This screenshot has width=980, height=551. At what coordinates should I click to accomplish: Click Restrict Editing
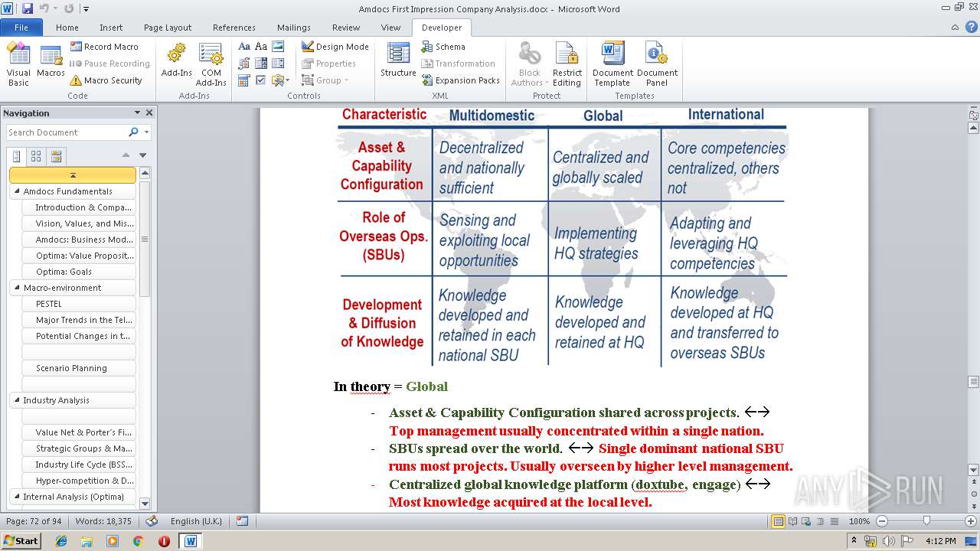[x=567, y=64]
